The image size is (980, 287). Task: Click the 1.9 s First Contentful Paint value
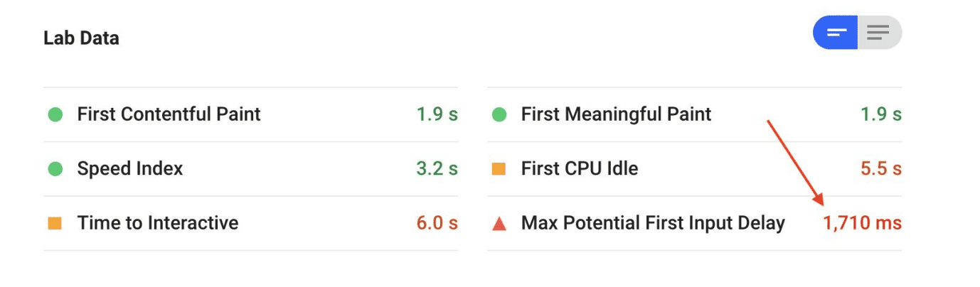pos(437,114)
